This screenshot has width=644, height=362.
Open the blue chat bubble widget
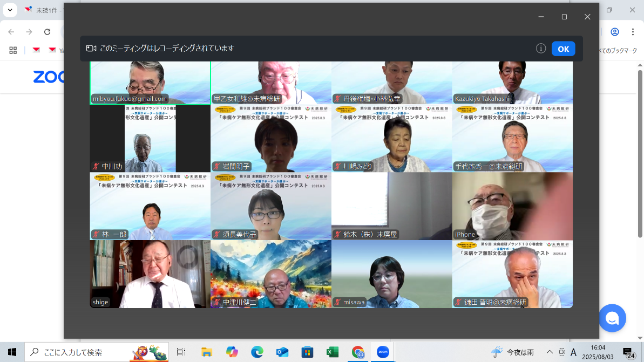612,318
